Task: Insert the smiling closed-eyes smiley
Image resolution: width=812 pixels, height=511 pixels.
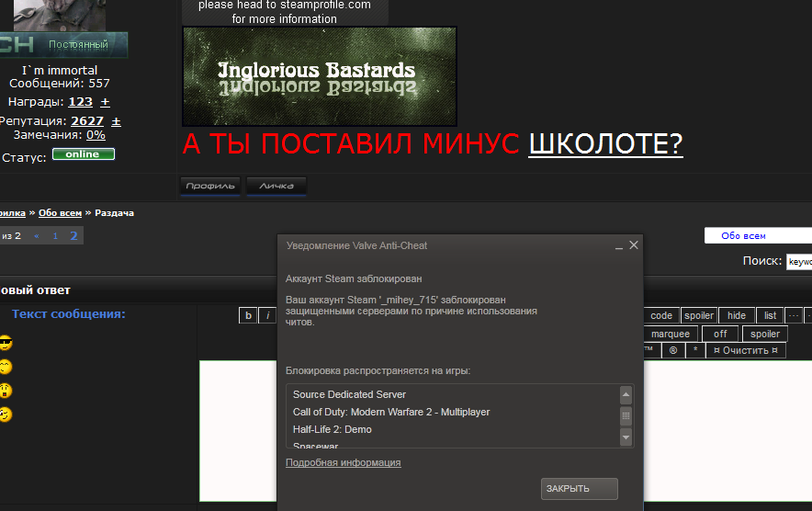Action: point(6,367)
